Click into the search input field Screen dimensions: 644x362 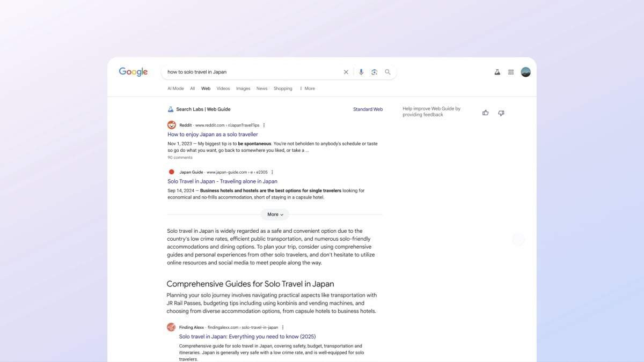tap(252, 72)
